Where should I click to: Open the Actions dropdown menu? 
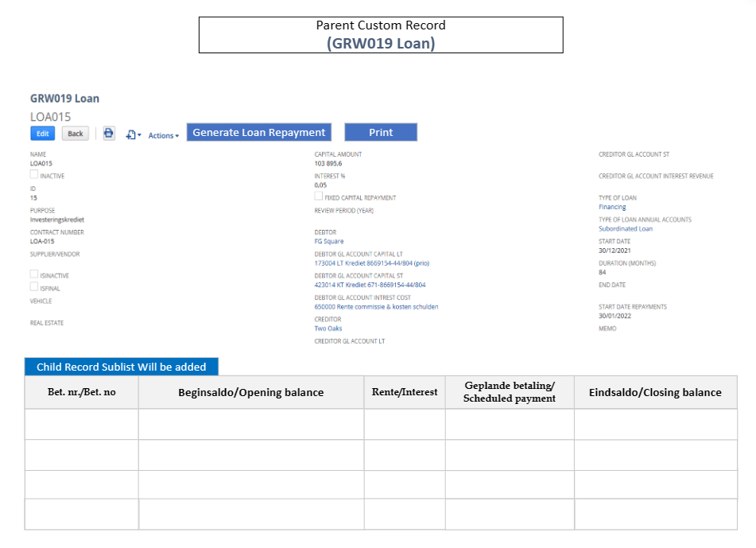click(x=163, y=136)
